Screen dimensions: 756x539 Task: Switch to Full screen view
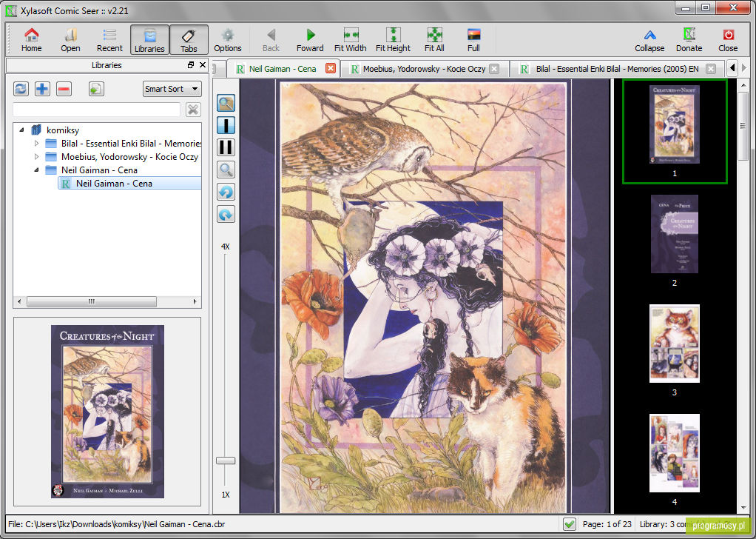click(473, 40)
